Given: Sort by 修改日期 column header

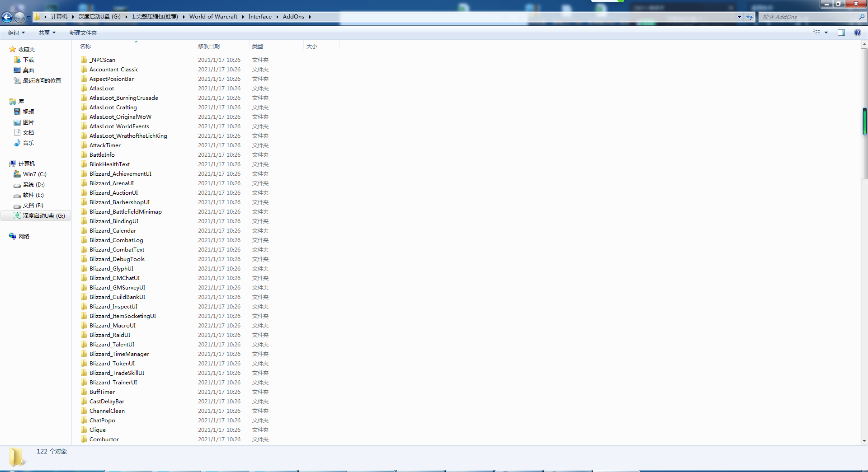Looking at the screenshot, I should pyautogui.click(x=209, y=46).
